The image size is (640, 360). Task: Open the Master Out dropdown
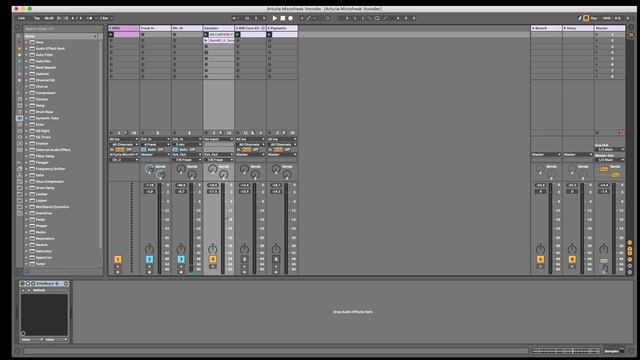(609, 160)
